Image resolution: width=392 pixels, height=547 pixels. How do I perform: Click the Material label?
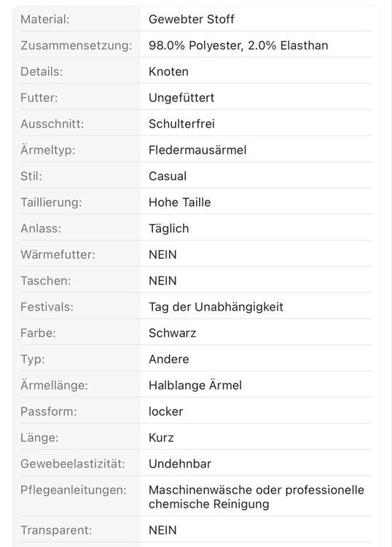[x=45, y=19]
